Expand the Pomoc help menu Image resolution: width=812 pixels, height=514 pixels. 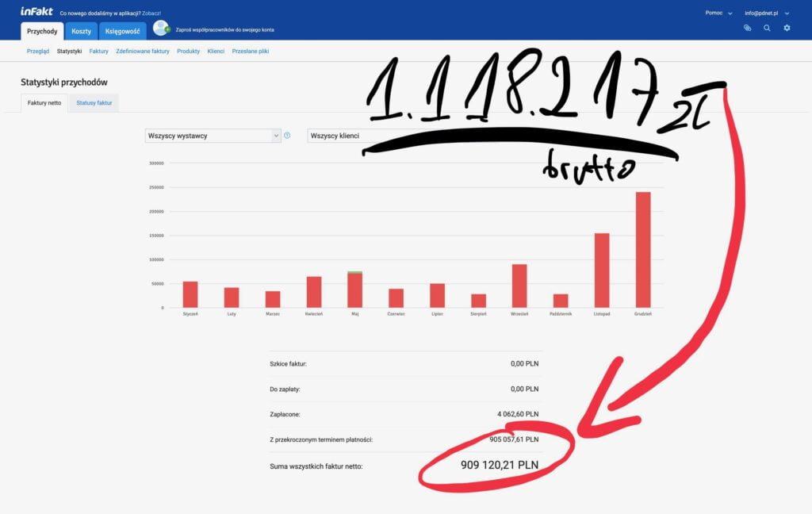[x=718, y=13]
